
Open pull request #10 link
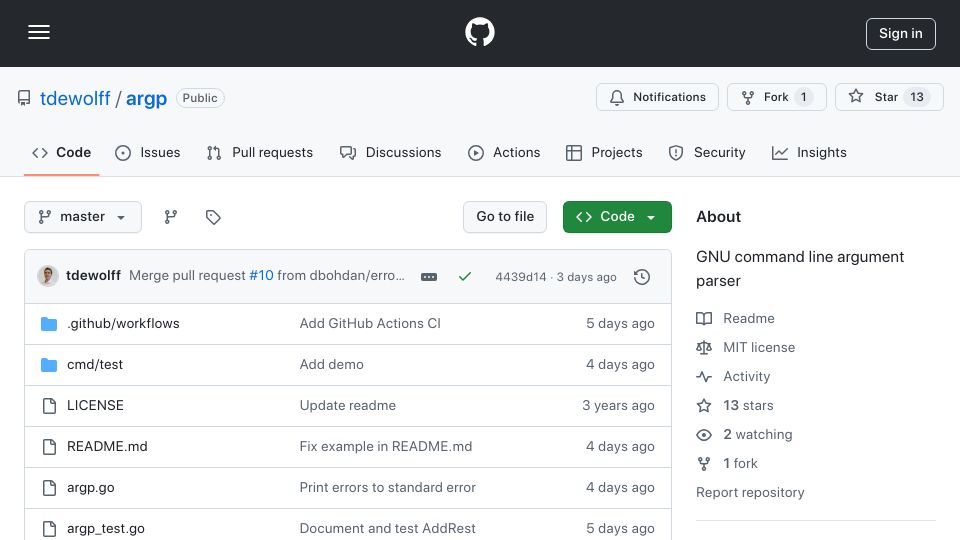[261, 276]
